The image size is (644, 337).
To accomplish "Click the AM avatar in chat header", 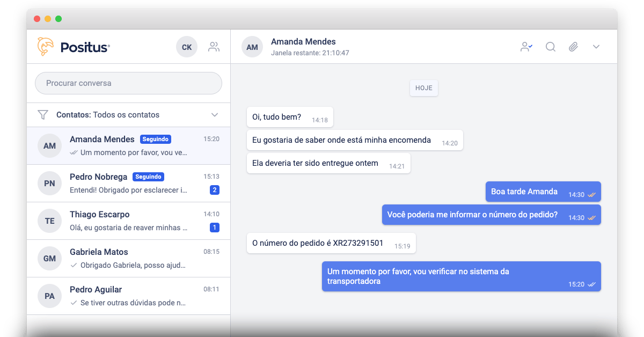I will 252,47.
